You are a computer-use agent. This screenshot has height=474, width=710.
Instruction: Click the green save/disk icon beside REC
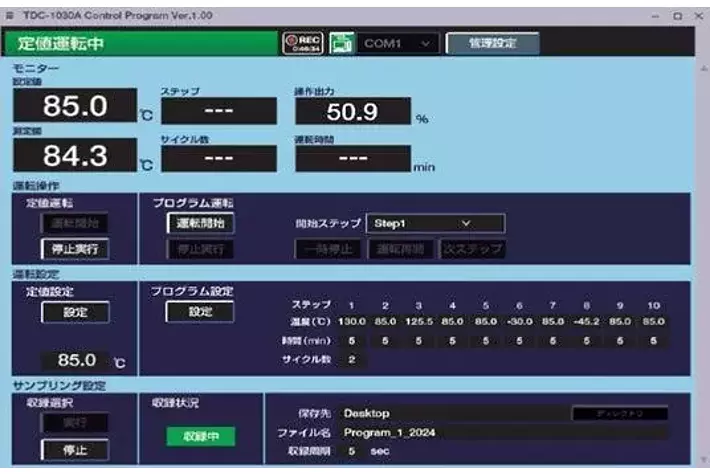point(342,43)
